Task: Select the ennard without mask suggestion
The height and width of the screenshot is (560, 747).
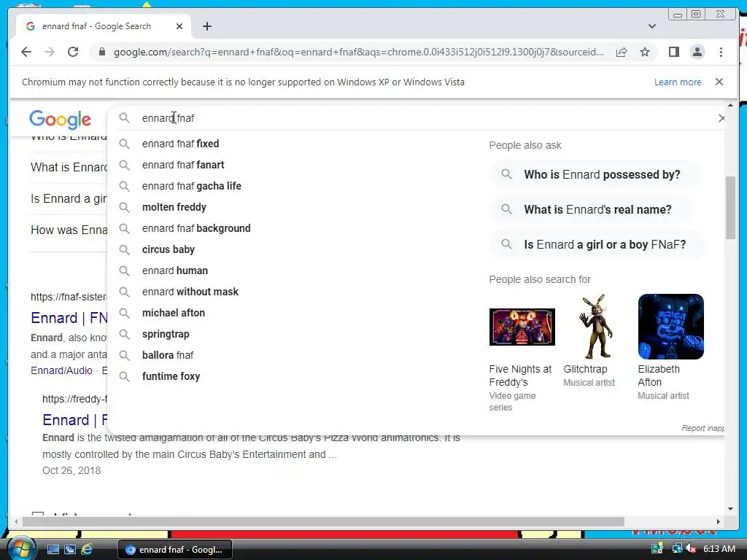Action: tap(190, 292)
